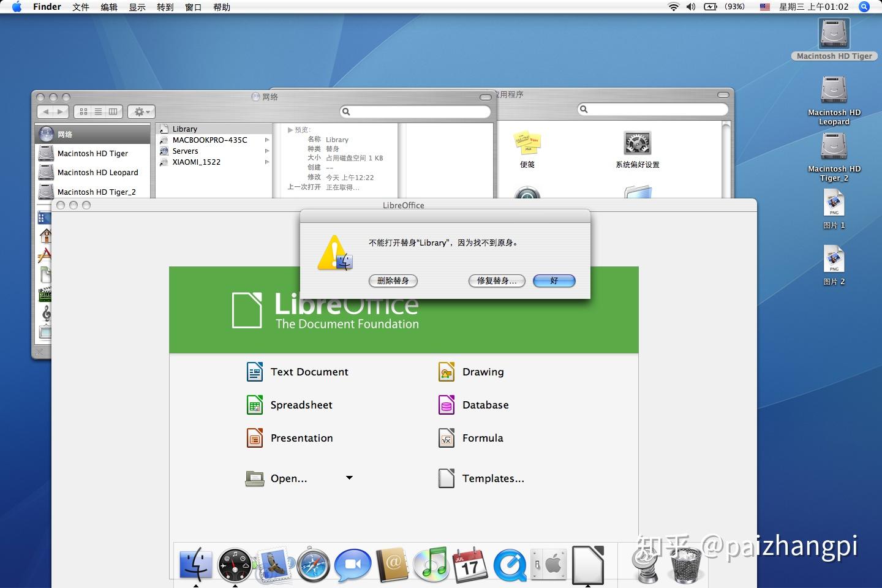Open the 编辑 menu

[x=109, y=7]
